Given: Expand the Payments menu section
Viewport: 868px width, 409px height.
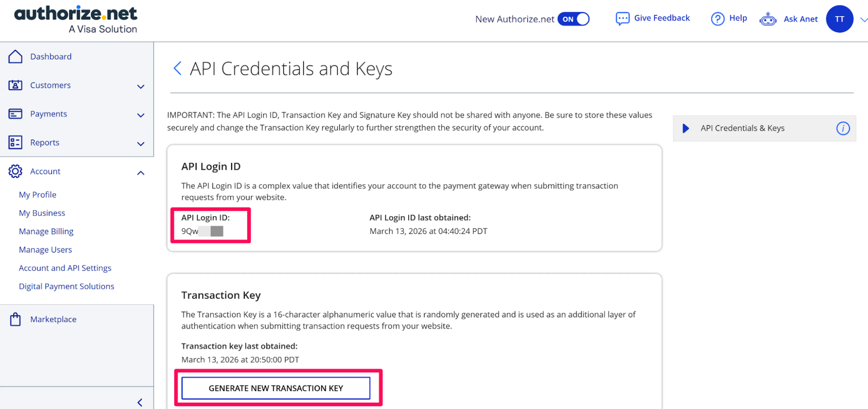Looking at the screenshot, I should click(x=141, y=115).
